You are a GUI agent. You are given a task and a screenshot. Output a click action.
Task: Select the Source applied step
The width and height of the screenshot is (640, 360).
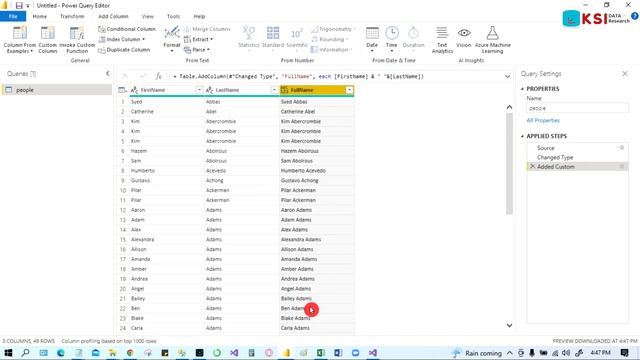(577, 148)
